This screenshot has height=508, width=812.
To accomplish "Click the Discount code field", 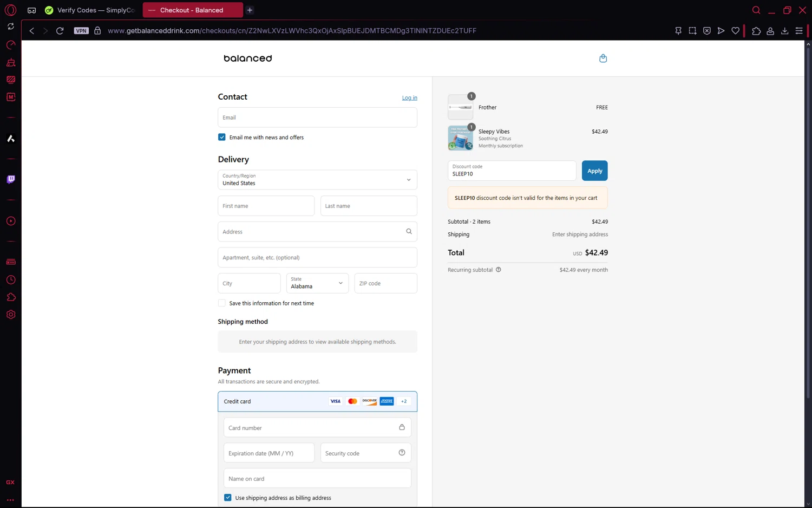I will 512,171.
